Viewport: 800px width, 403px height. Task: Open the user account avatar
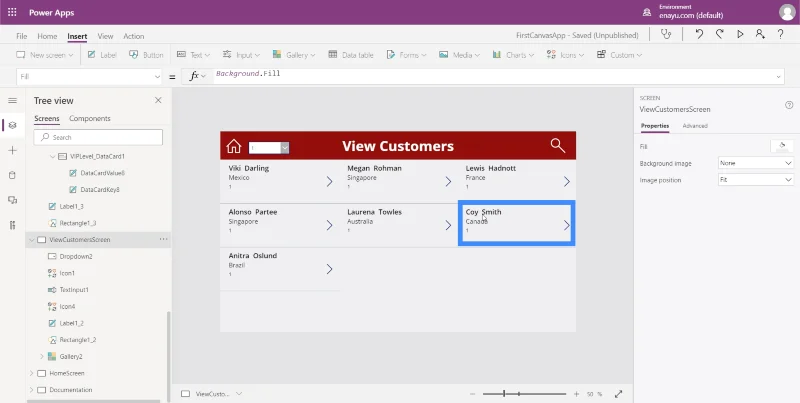click(787, 12)
